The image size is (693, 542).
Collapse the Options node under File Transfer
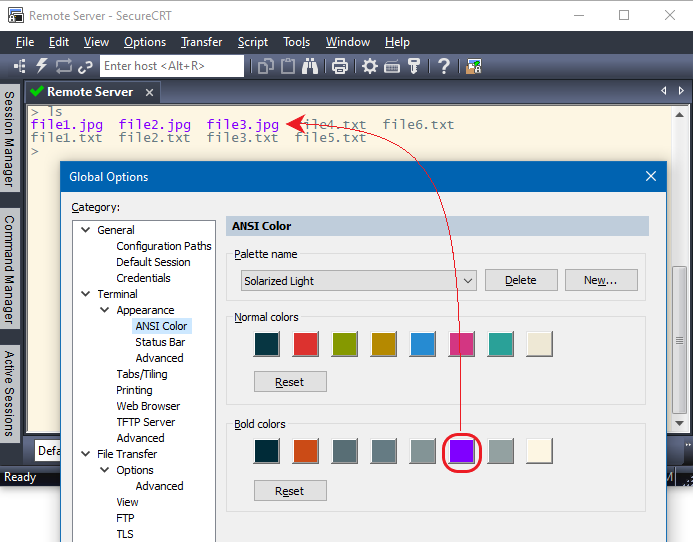105,470
